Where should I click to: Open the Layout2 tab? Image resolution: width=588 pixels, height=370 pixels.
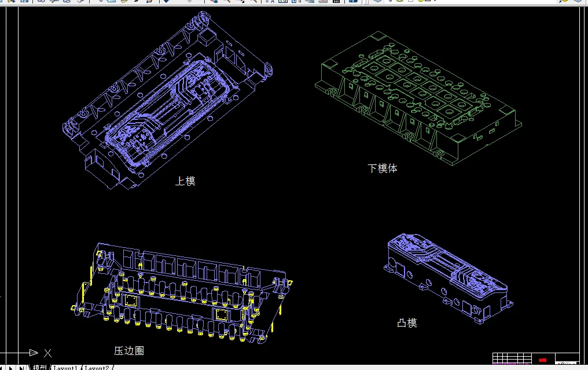97,368
